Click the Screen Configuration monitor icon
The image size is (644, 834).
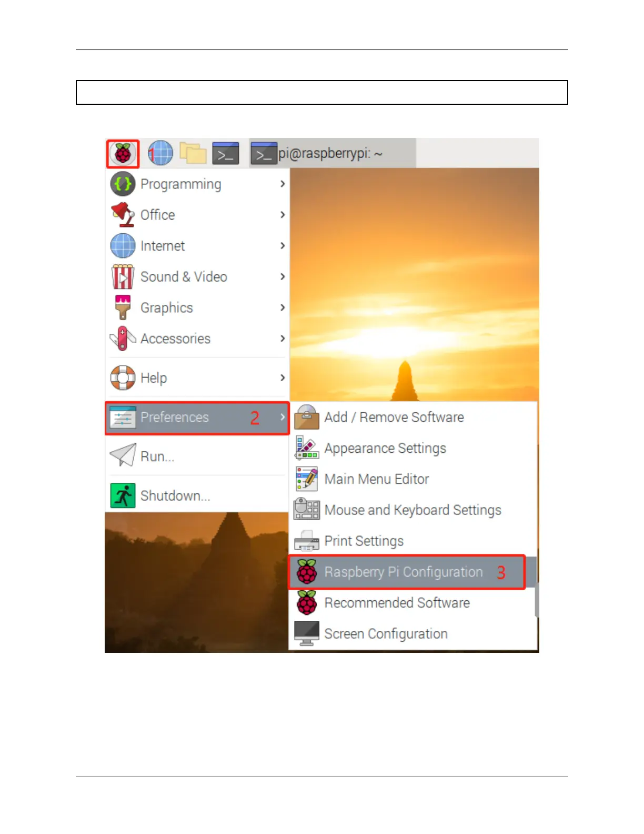click(307, 633)
